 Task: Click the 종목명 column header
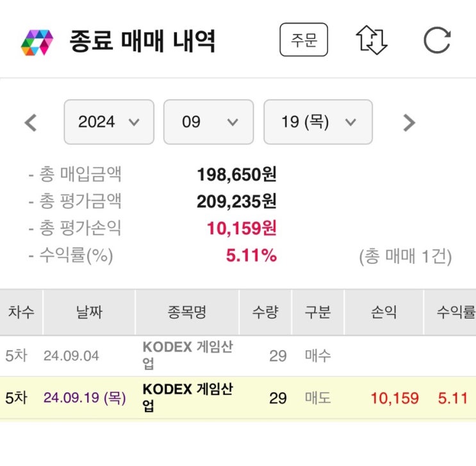[187, 312]
